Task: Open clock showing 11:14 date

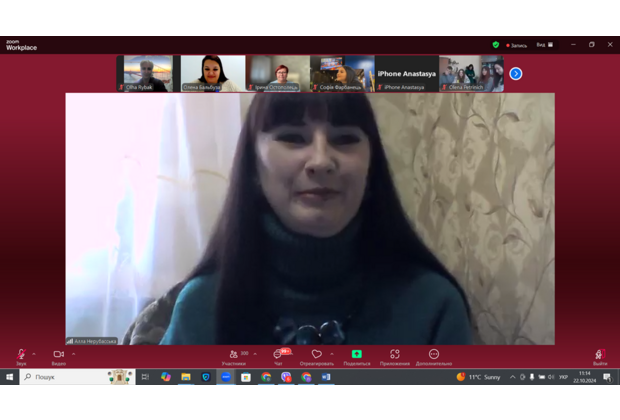Action: pos(584,377)
